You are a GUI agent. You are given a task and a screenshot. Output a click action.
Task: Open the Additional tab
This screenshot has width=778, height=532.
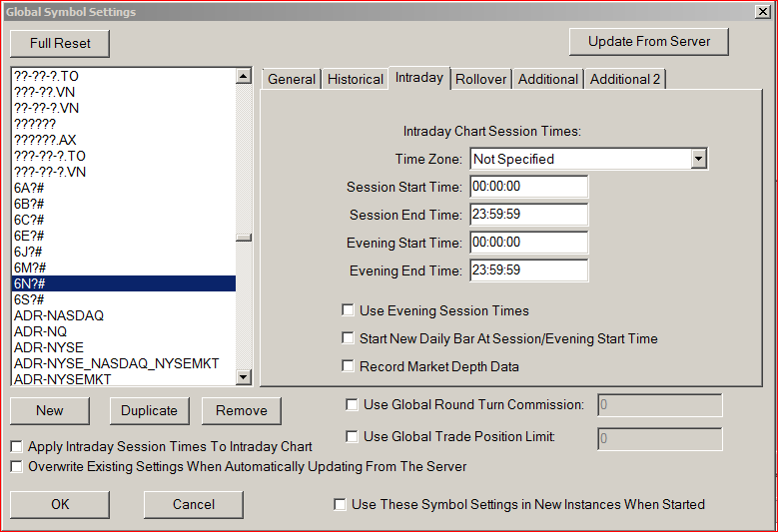click(548, 79)
